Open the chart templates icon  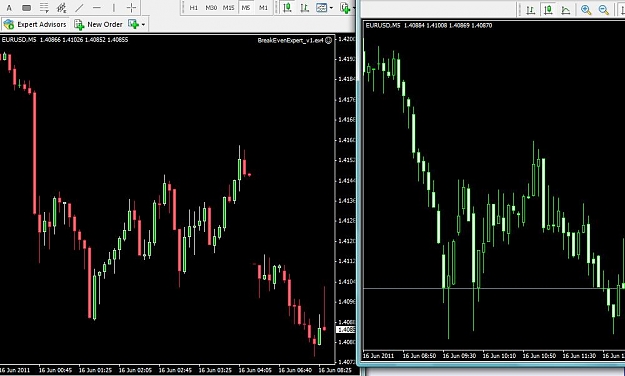click(x=321, y=8)
